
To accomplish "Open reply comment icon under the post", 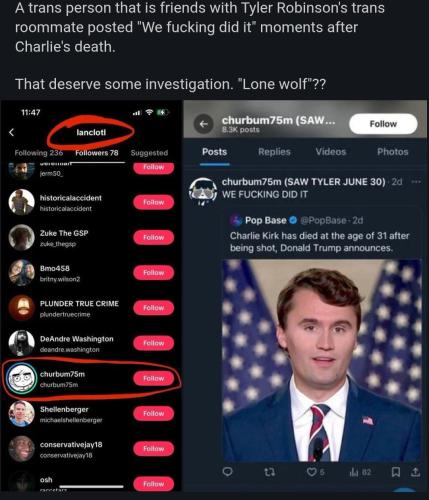I will pyautogui.click(x=227, y=472).
